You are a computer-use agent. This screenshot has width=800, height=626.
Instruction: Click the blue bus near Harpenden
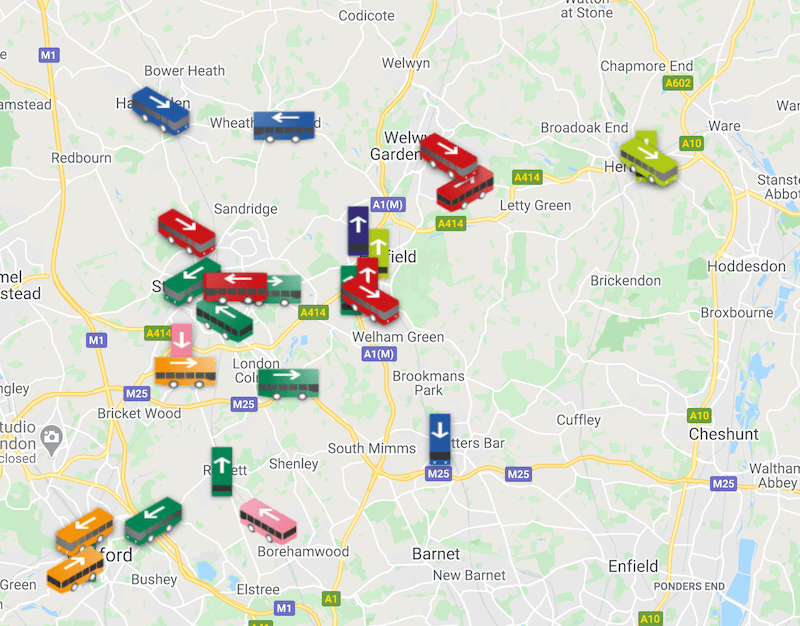coord(161,111)
